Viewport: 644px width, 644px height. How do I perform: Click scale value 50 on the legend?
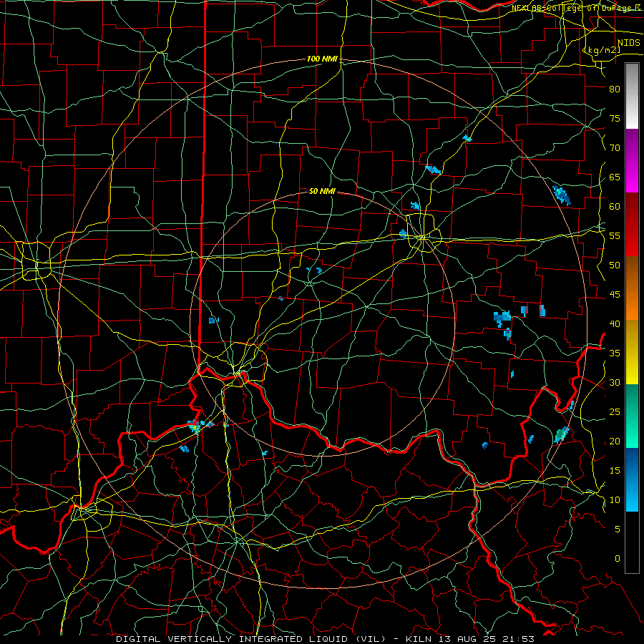615,265
